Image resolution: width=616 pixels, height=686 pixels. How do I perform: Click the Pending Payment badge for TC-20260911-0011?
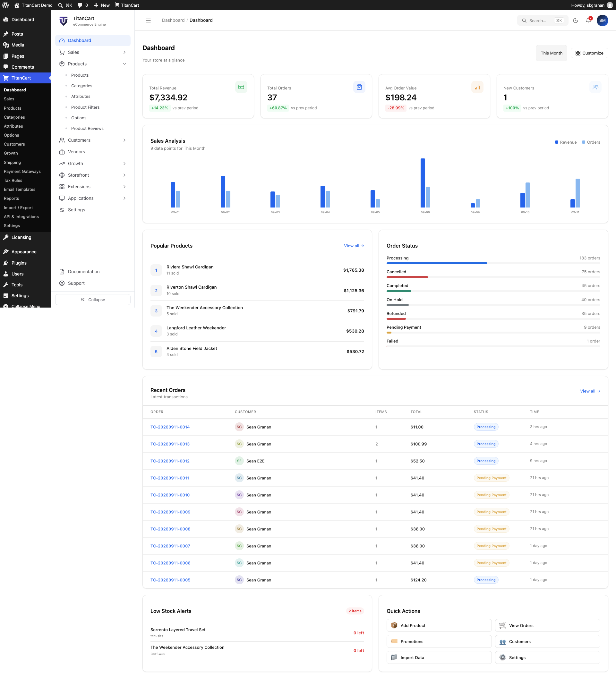coord(492,478)
